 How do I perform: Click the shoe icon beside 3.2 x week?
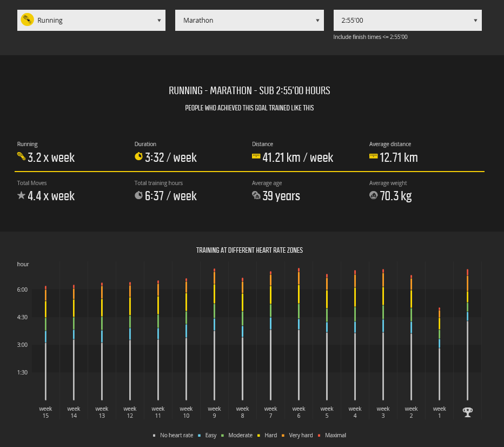pyautogui.click(x=21, y=156)
